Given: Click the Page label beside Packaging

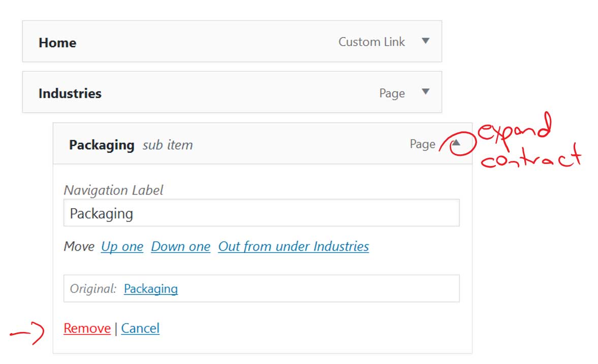Looking at the screenshot, I should point(423,144).
